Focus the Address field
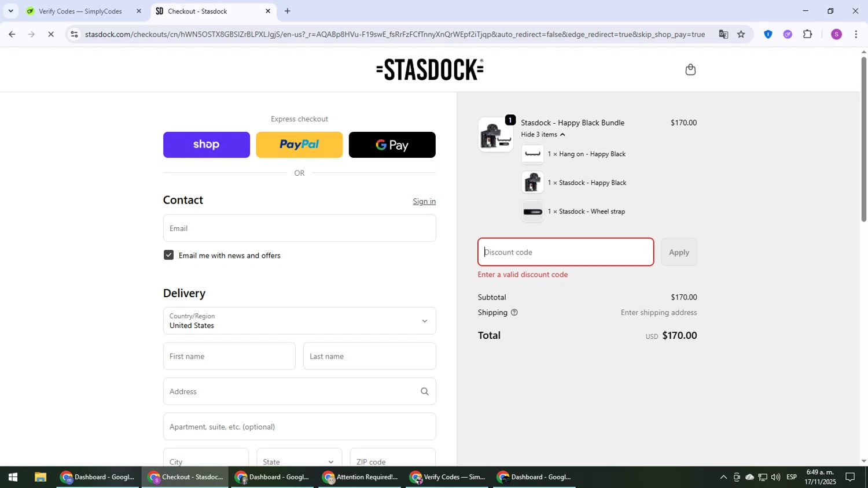The width and height of the screenshot is (868, 488). (x=299, y=391)
